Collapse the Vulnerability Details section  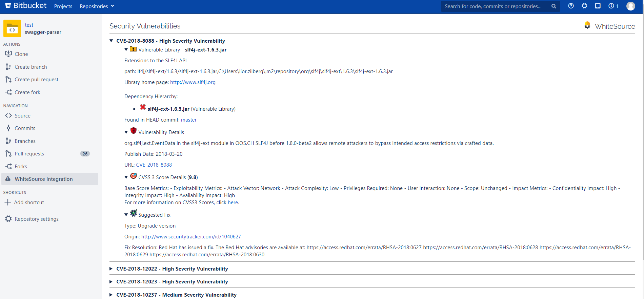pos(126,132)
